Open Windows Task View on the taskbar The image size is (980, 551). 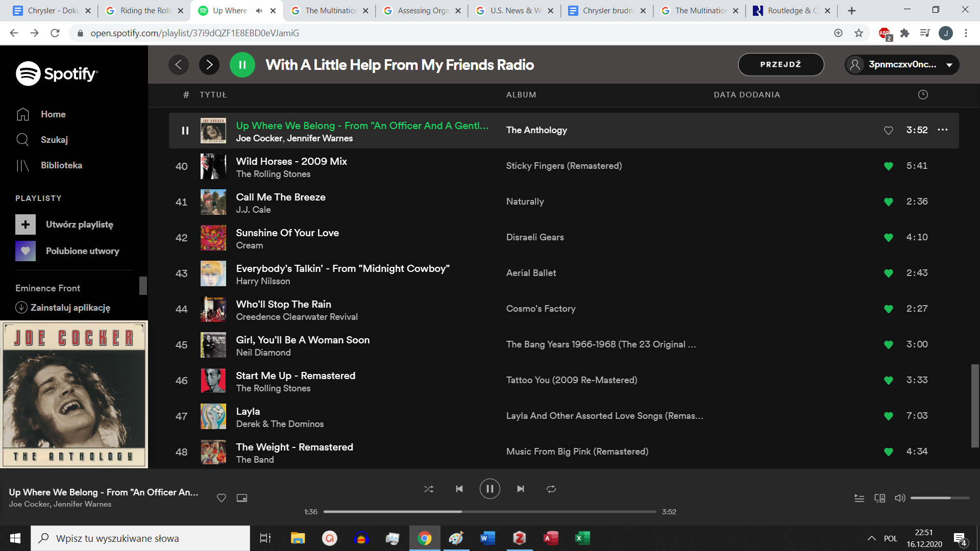(x=265, y=538)
